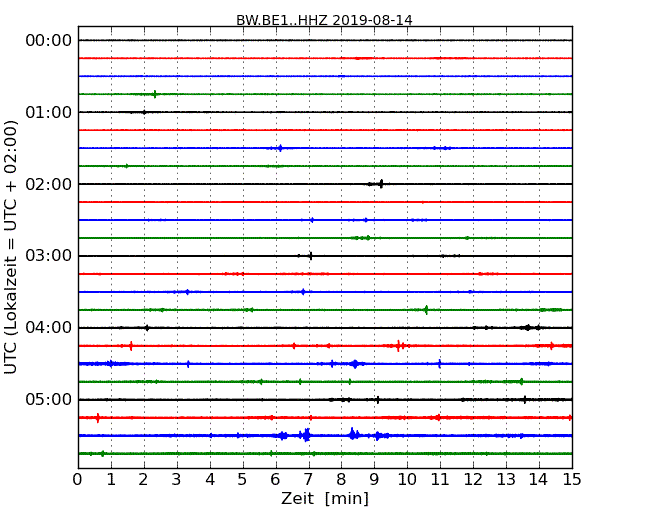Screen dimensions: 650x520
Task: Click x-axis tick label 0
Action: pos(78,480)
